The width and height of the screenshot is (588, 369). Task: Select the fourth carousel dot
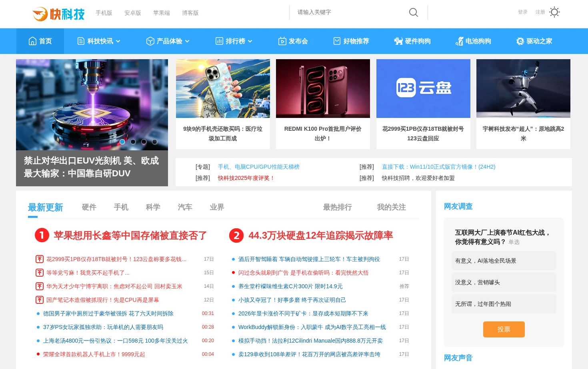(x=155, y=142)
